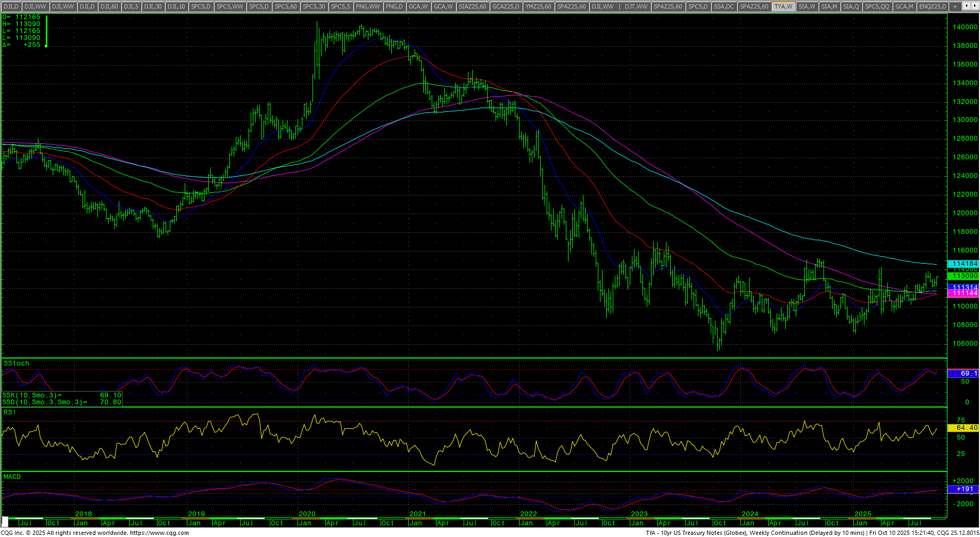980x537 pixels.
Task: Switch to the TYA,W tab
Action: (784, 6)
